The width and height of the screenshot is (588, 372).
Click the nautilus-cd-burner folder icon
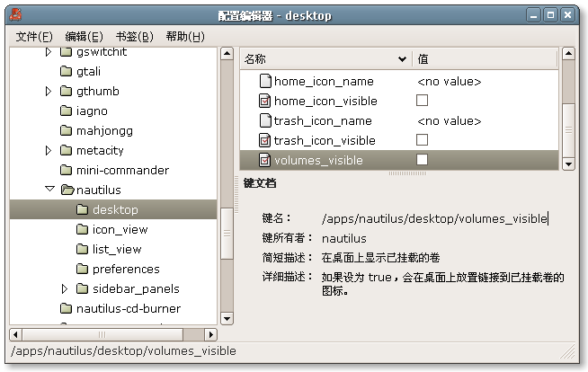(x=66, y=309)
